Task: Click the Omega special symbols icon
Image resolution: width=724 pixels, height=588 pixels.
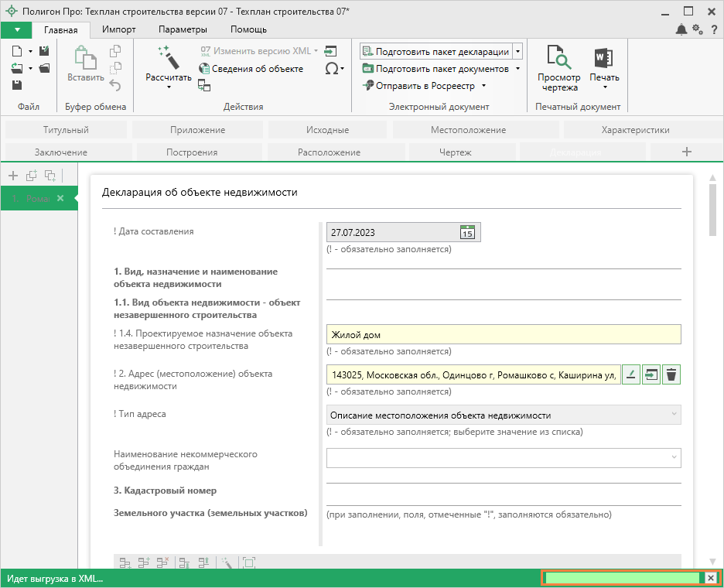Action: coord(331,68)
